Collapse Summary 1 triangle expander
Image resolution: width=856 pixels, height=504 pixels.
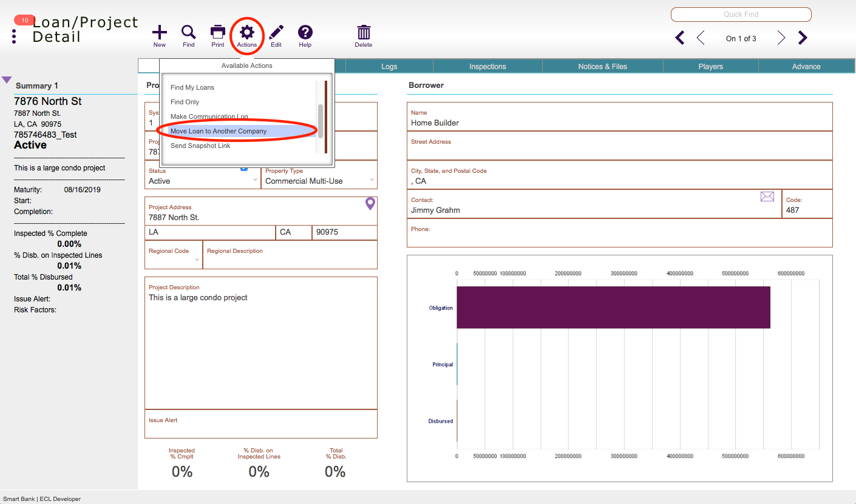click(x=7, y=80)
